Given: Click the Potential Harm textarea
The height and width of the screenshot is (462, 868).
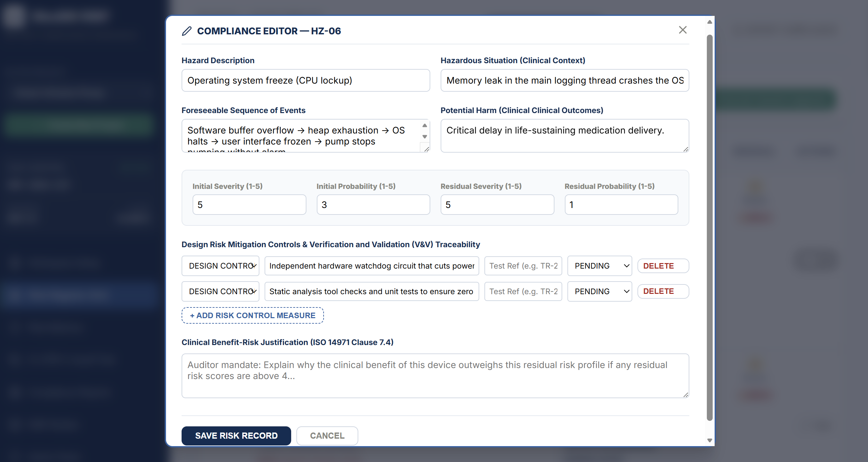Looking at the screenshot, I should (565, 136).
